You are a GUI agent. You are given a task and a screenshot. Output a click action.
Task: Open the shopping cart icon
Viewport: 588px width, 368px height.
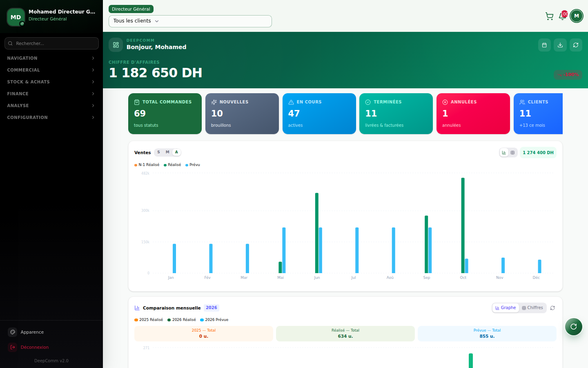click(x=549, y=16)
